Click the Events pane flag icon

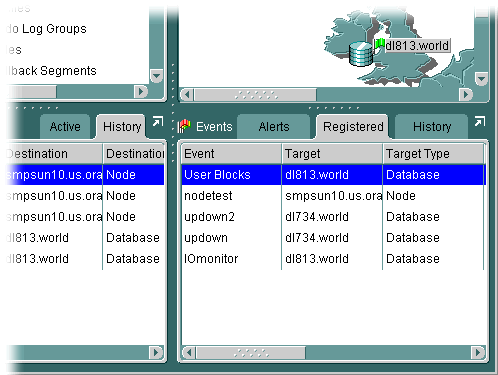click(x=184, y=127)
